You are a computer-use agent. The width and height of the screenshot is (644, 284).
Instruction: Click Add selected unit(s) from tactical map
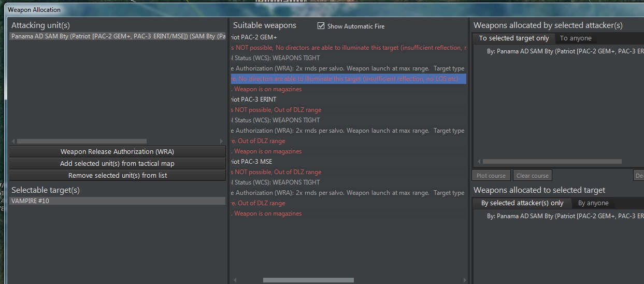coord(117,164)
